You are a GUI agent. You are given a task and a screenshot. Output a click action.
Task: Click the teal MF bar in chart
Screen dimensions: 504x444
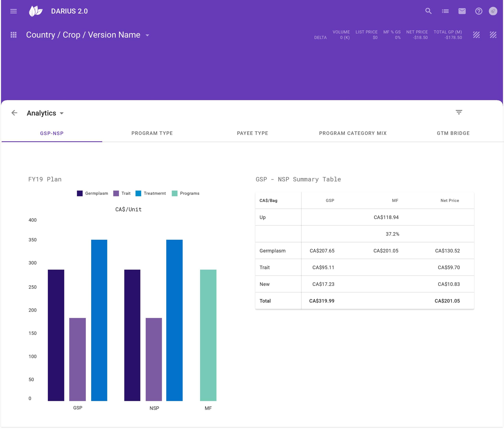click(208, 335)
